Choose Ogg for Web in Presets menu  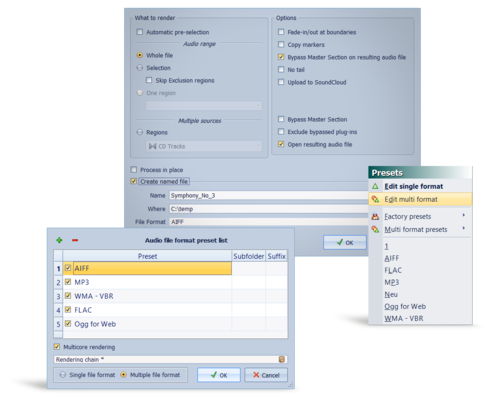[405, 306]
